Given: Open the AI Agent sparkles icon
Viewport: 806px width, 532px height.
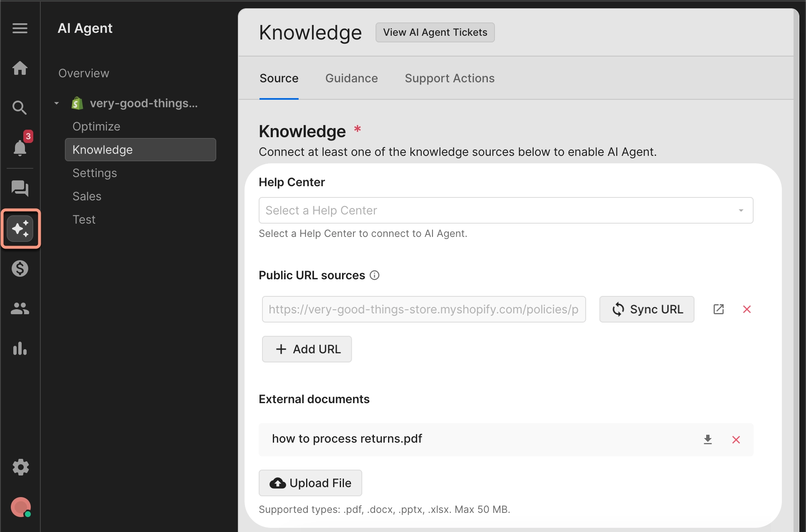Looking at the screenshot, I should [x=20, y=229].
